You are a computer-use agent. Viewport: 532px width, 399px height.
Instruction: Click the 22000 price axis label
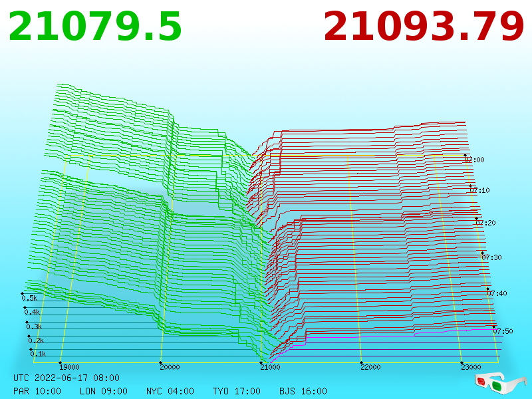point(370,367)
